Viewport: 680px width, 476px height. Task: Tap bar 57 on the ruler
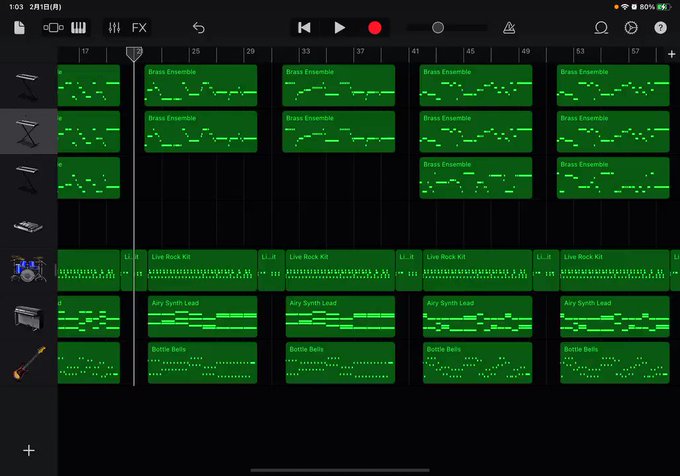635,51
